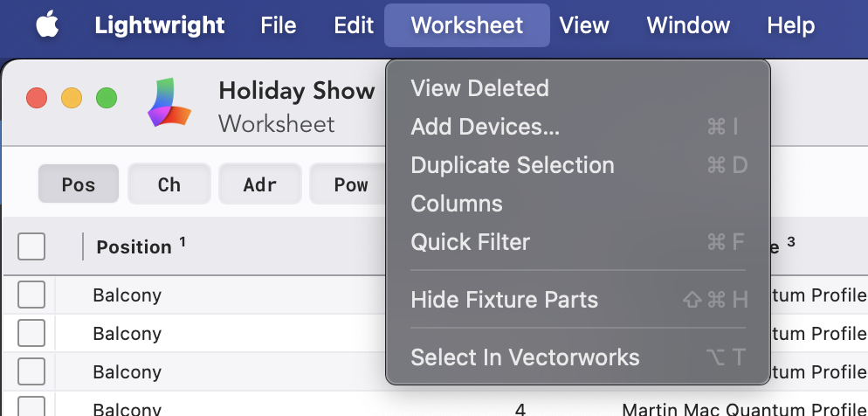
Task: Expand the Columns submenu
Action: pyautogui.click(x=457, y=204)
